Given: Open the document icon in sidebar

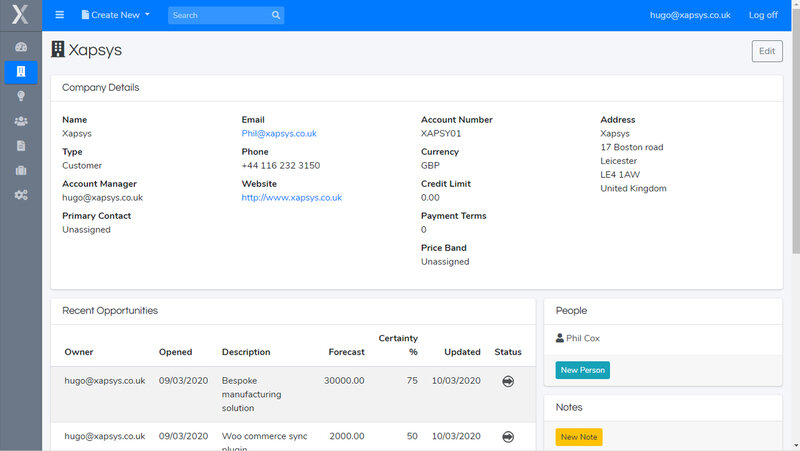Looking at the screenshot, I should 21,145.
